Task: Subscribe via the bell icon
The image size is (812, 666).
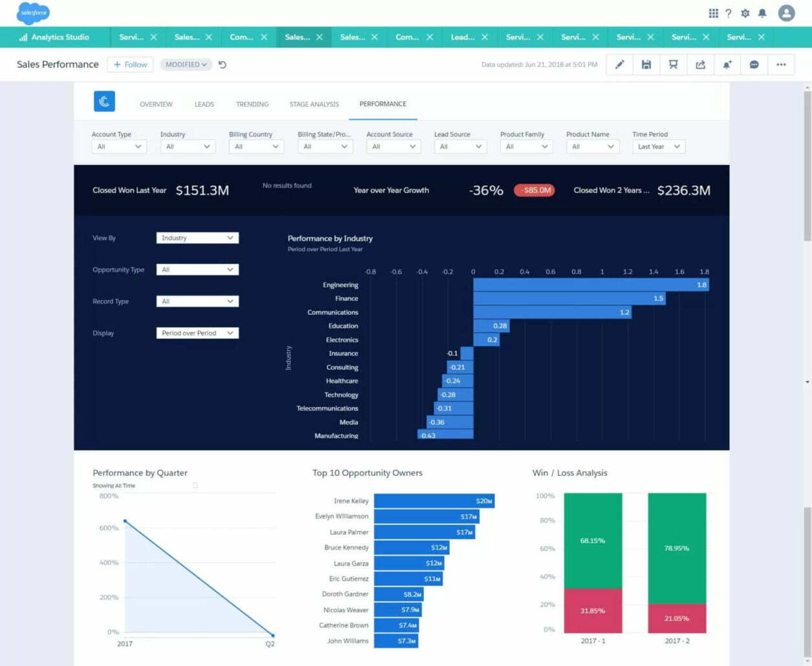Action: (x=727, y=65)
